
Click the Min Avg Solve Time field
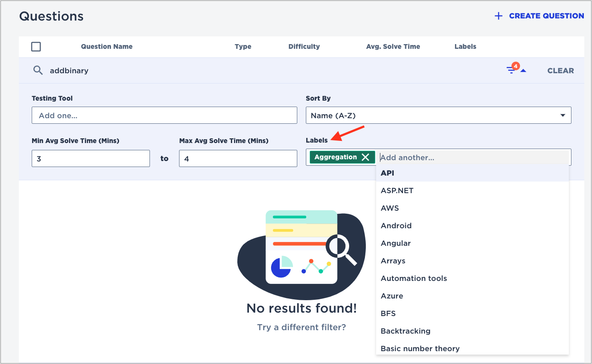tap(90, 158)
